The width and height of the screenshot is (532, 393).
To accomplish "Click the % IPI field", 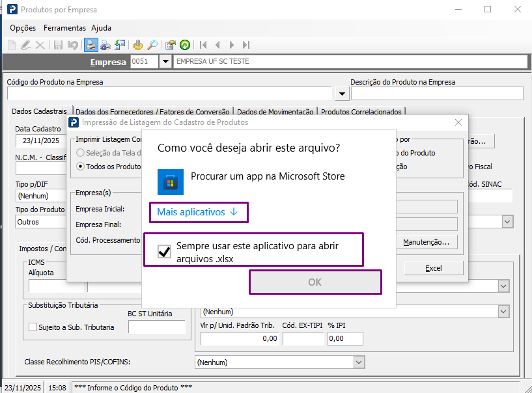I will pos(345,338).
